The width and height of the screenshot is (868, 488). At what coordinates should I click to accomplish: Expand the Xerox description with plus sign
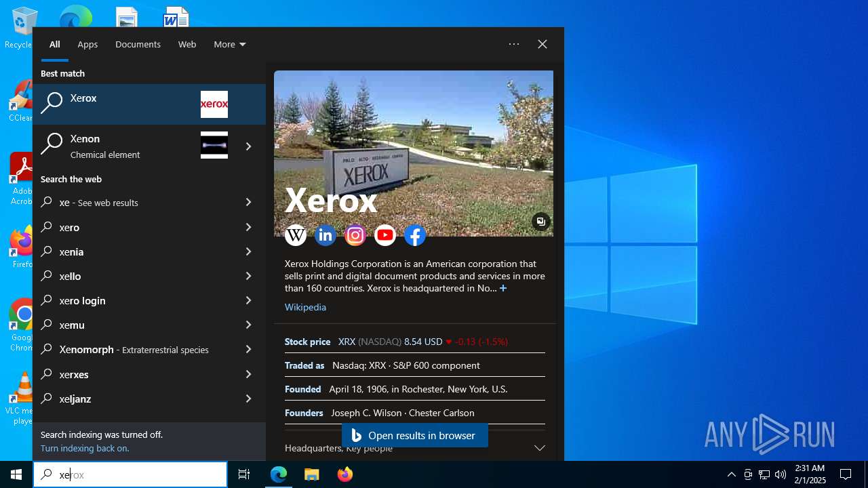[x=502, y=288]
